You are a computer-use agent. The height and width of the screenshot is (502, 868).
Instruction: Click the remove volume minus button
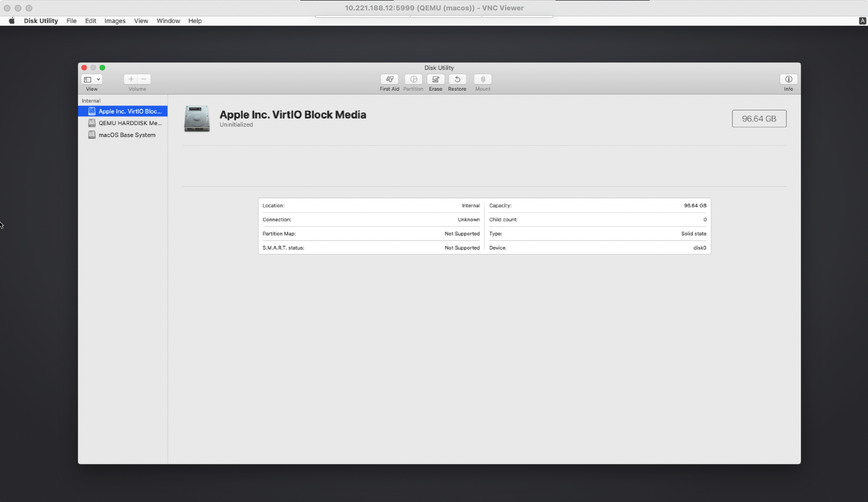click(144, 79)
